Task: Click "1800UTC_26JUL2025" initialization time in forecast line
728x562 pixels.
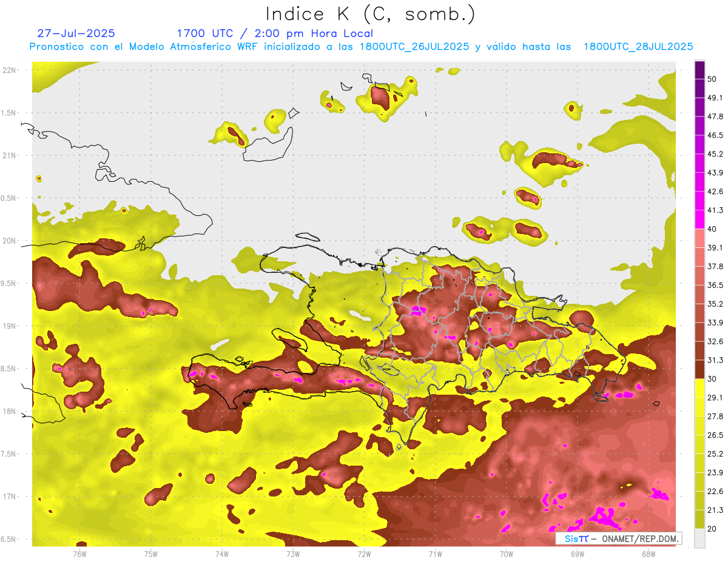Action: 414,47
